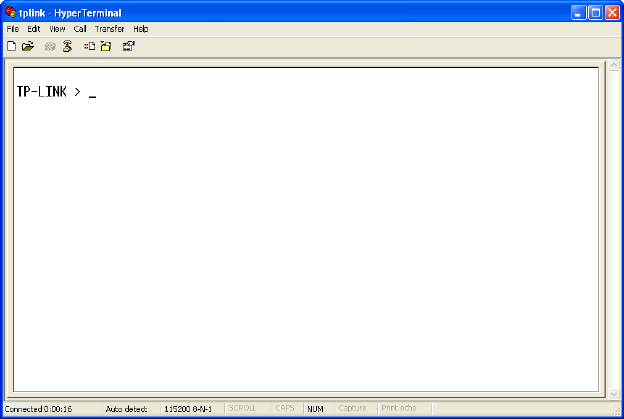Screen dimensions: 624x419
Task: Open the Edit menu
Action: pyautogui.click(x=34, y=29)
